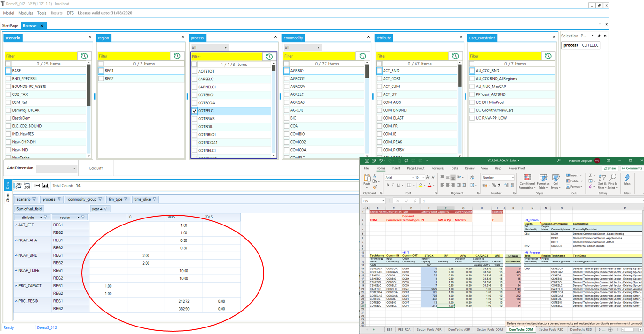Click Paste icon in Excel ribbon
The image size is (644, 334).
[x=368, y=178]
